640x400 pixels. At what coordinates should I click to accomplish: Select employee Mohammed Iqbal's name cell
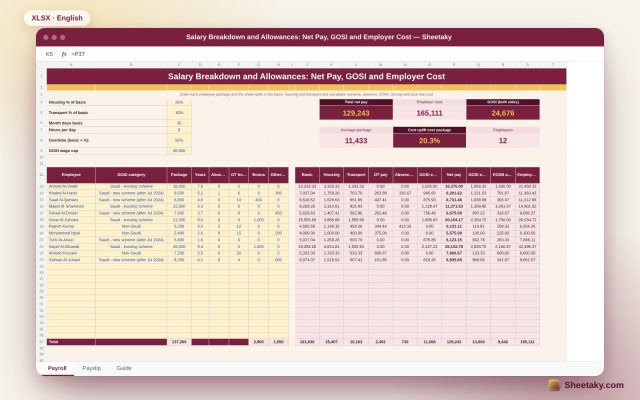coord(71,233)
